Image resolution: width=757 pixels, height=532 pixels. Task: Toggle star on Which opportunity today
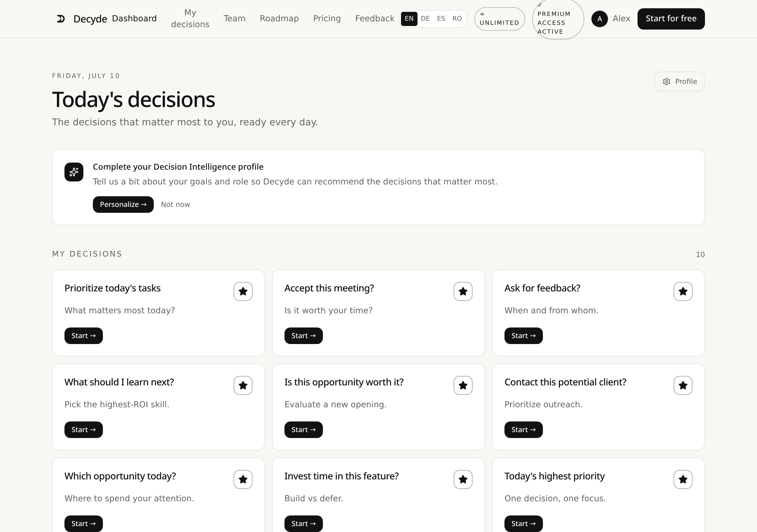click(243, 479)
